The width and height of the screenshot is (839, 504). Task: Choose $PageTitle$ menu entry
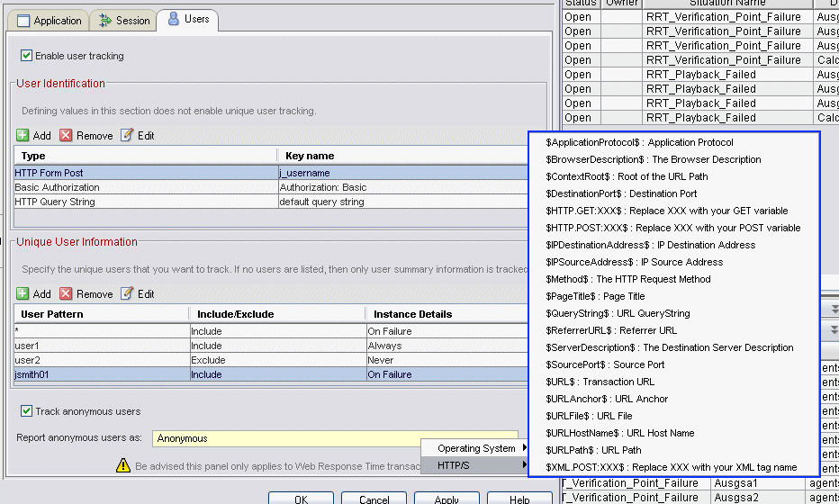pyautogui.click(x=674, y=296)
